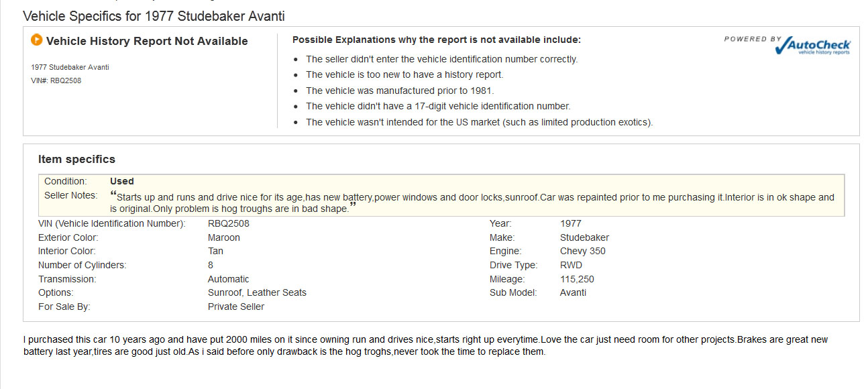
Task: Click the AutoCheck blue checkmark graphic
Action: click(780, 45)
